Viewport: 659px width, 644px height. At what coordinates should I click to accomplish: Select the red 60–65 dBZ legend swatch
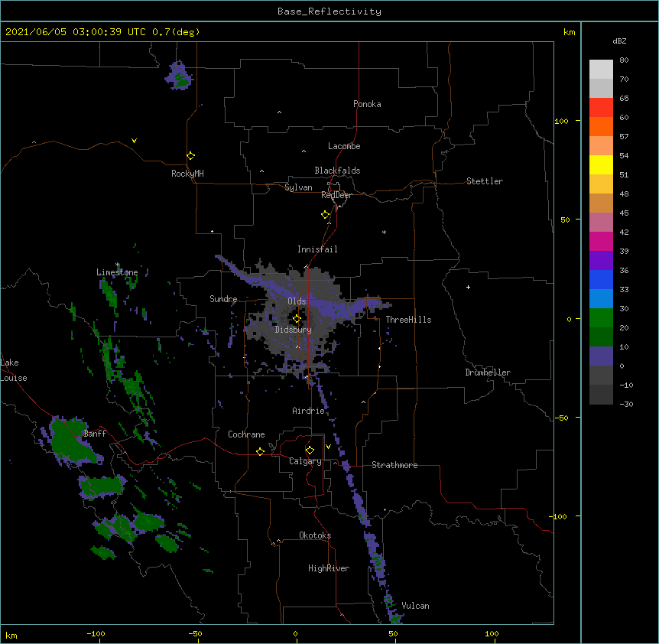click(601, 107)
